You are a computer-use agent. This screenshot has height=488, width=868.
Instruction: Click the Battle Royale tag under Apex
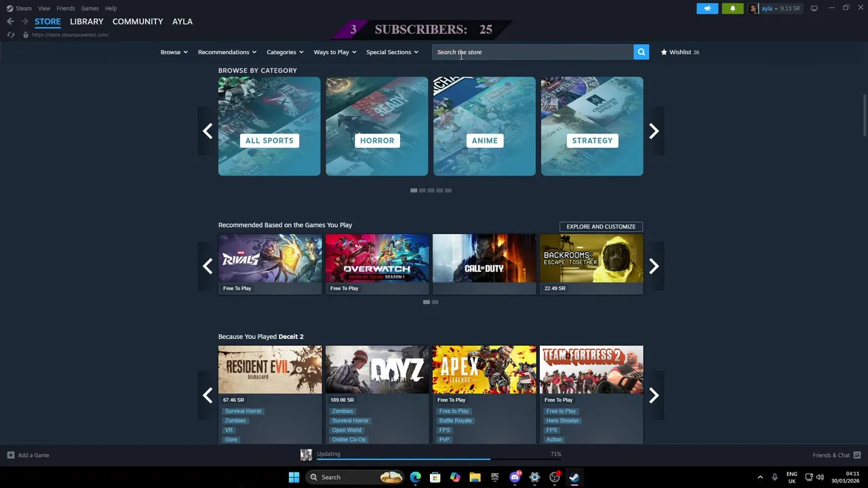coord(455,421)
